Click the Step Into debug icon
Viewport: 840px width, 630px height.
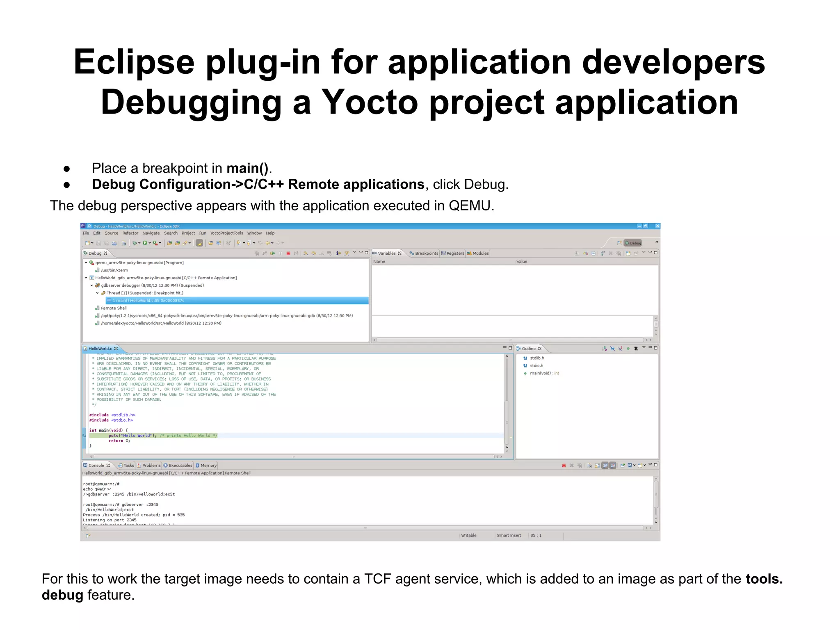[x=306, y=253]
